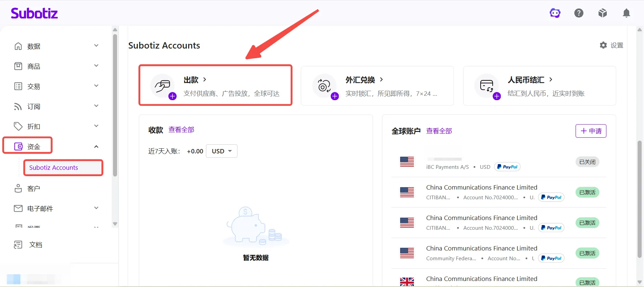The image size is (644, 287).
Task: Click PayPal badge on Community Federa... row
Action: click(x=551, y=258)
